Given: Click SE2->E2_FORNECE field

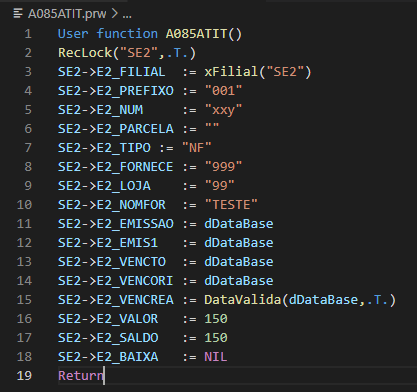Looking at the screenshot, I should [116, 167].
